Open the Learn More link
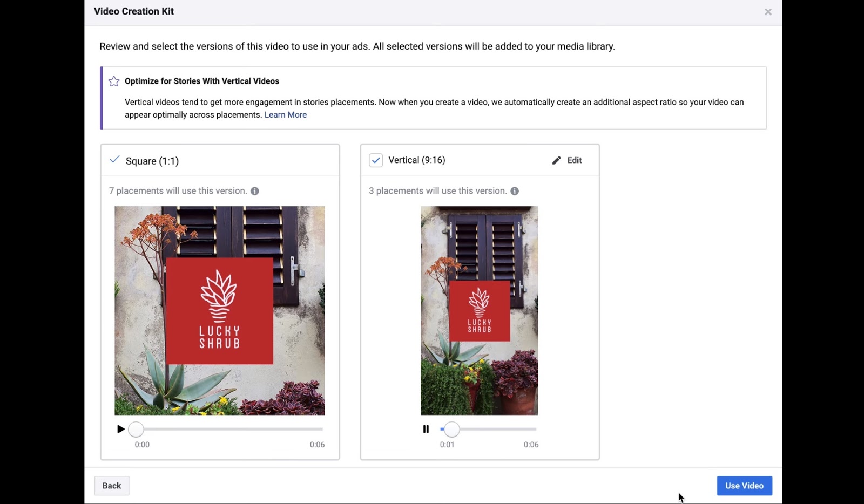Image resolution: width=864 pixels, height=504 pixels. [286, 114]
